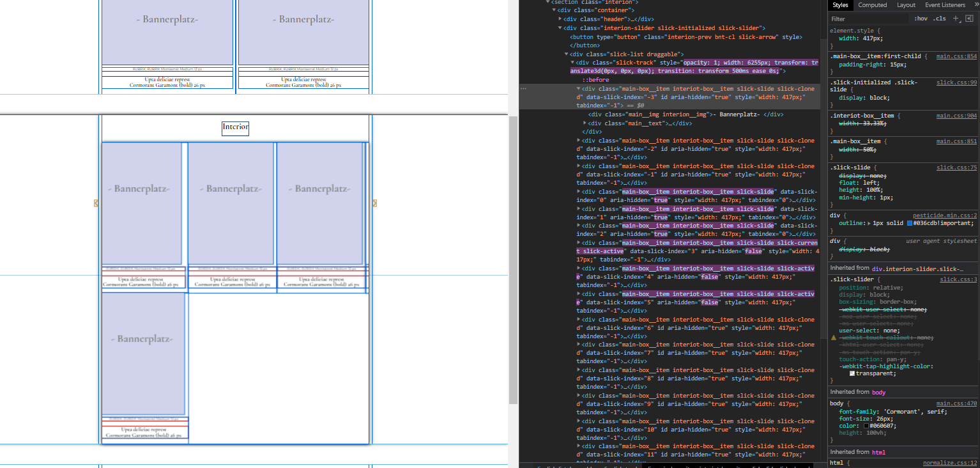980x468 pixels.
Task: Open main.css:904 source link
Action: [x=956, y=116]
